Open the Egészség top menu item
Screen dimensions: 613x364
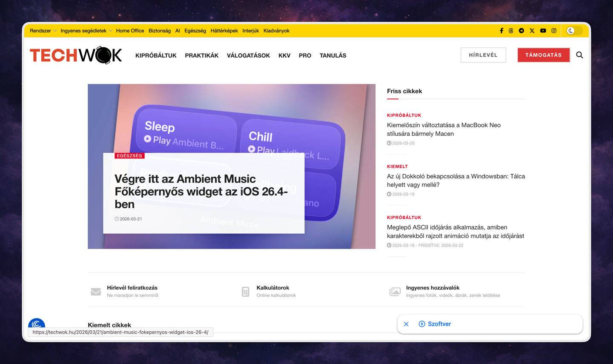coord(195,31)
